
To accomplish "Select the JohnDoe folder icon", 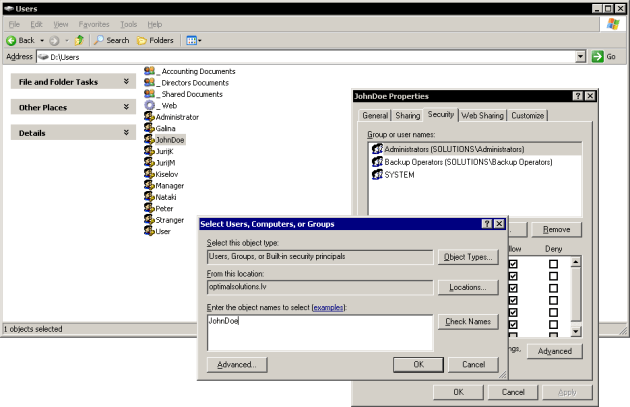I will (x=149, y=140).
